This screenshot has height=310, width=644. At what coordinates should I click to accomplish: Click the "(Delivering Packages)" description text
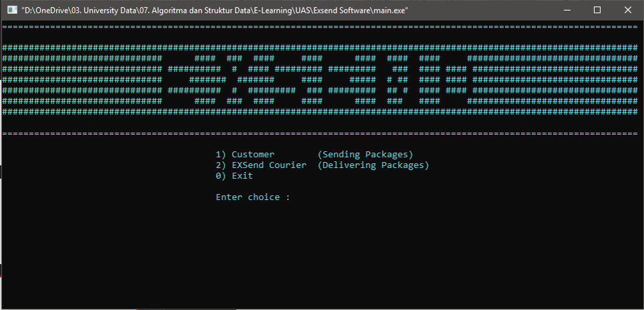click(x=373, y=165)
